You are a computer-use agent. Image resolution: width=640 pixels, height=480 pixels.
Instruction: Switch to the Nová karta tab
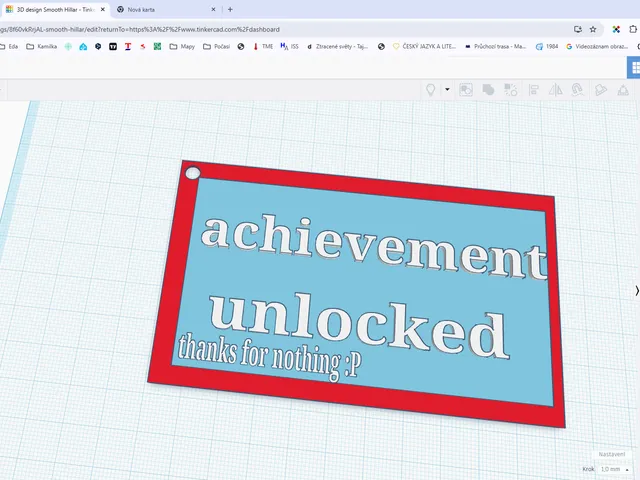(x=165, y=9)
